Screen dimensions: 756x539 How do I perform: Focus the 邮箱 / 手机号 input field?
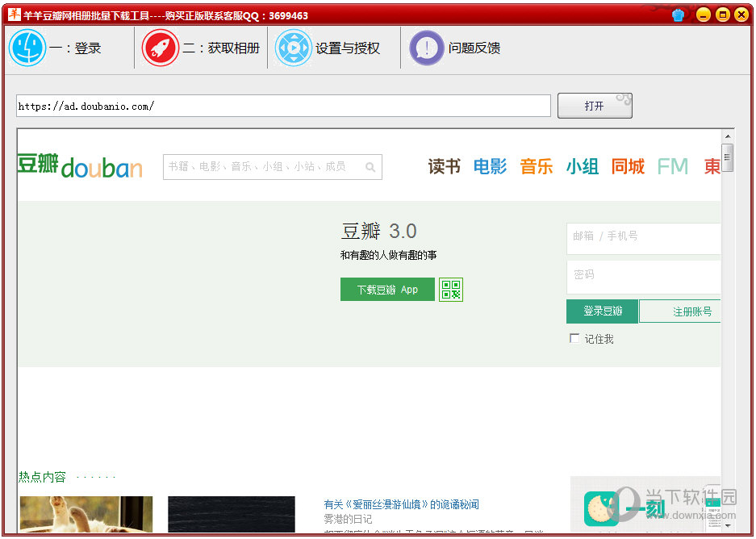coord(644,238)
